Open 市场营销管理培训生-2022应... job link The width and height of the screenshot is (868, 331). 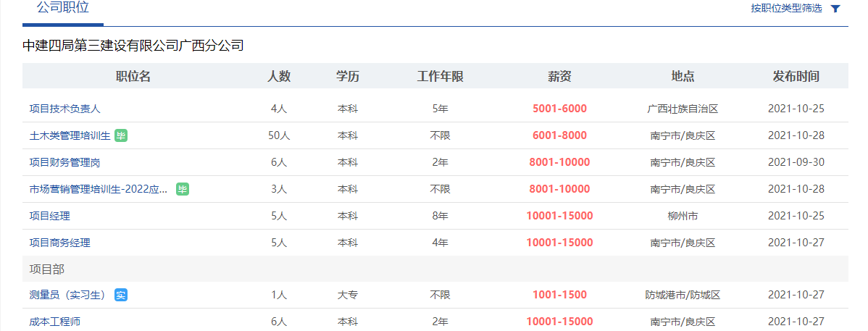pyautogui.click(x=99, y=189)
